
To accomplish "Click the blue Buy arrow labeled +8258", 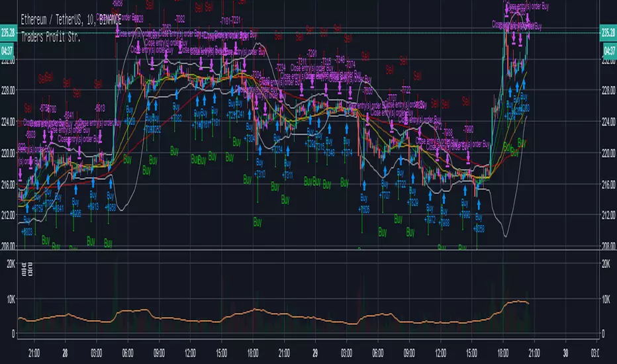I will coord(479,205).
